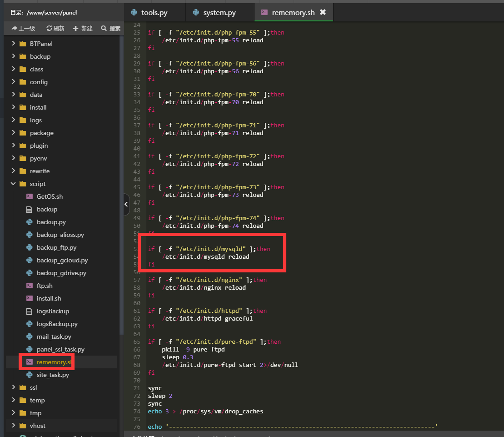Image resolution: width=504 pixels, height=437 pixels.
Task: Click the rememory.sh shell icon in tree
Action: click(x=29, y=362)
